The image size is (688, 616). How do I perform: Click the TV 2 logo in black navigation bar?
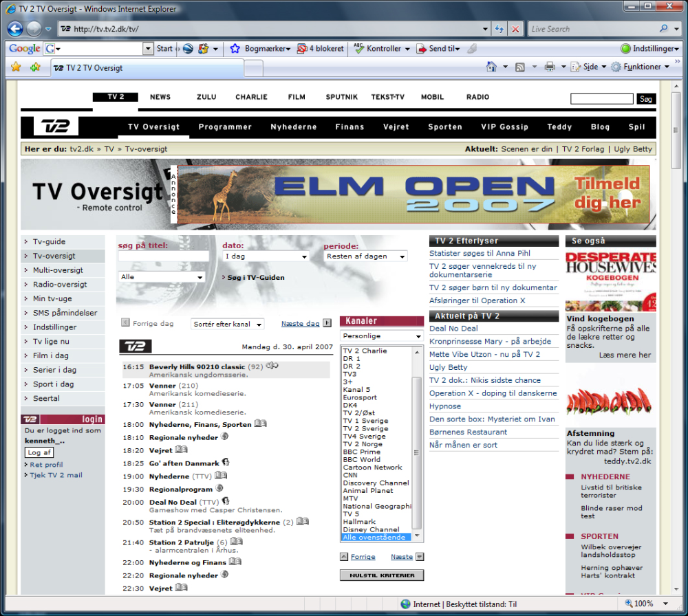click(x=56, y=126)
